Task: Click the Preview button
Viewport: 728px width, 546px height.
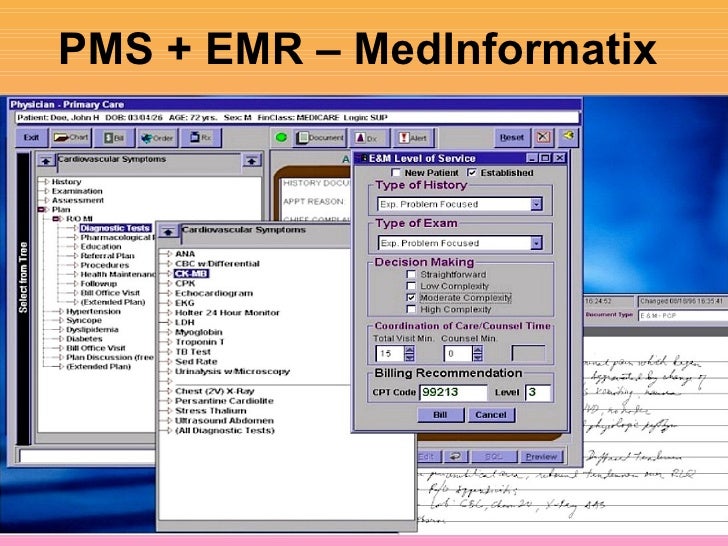Action: [x=541, y=457]
